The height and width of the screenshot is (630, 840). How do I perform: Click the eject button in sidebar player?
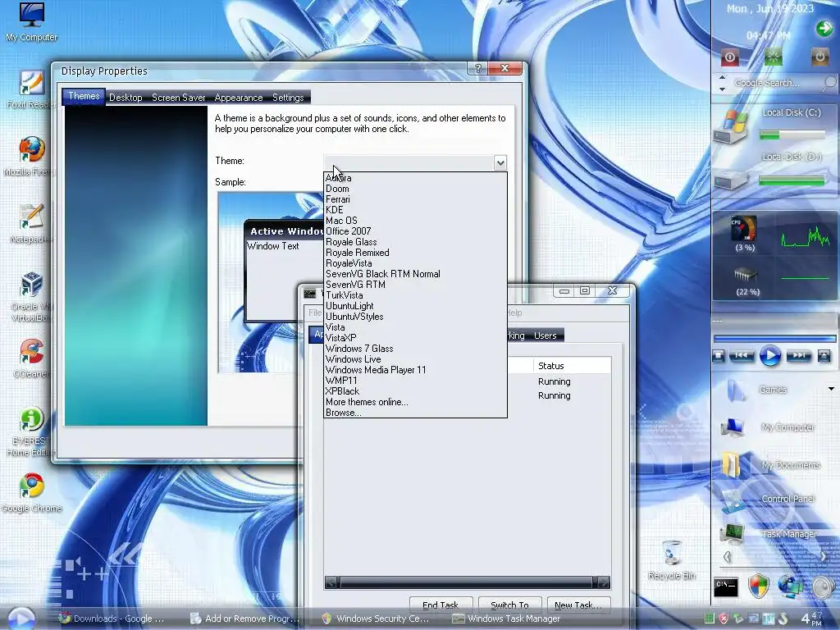pyautogui.click(x=824, y=356)
